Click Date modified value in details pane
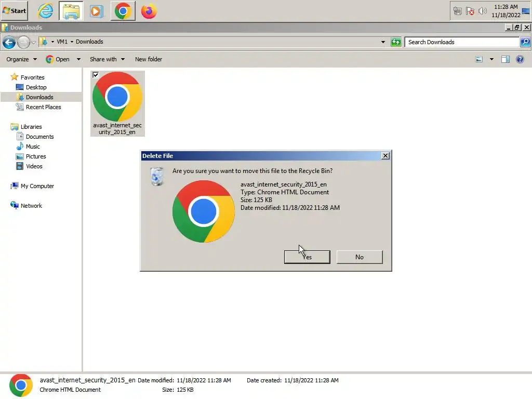This screenshot has height=399, width=532. 204,380
